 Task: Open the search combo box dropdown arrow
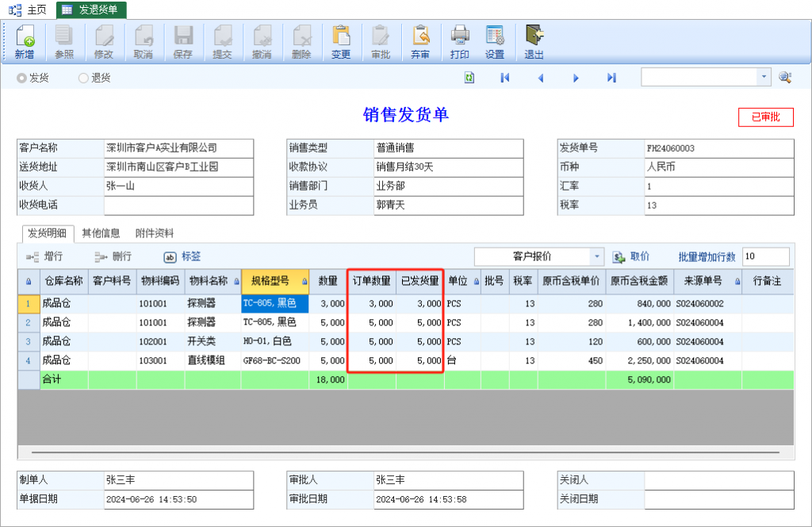[x=764, y=77]
